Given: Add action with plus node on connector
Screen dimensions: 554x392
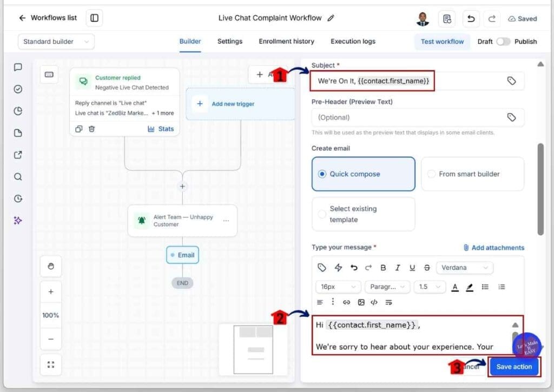Looking at the screenshot, I should pos(182,187).
